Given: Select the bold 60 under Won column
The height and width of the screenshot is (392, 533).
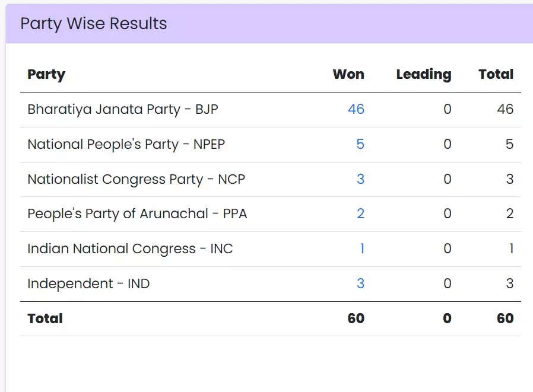Looking at the screenshot, I should click(356, 318).
